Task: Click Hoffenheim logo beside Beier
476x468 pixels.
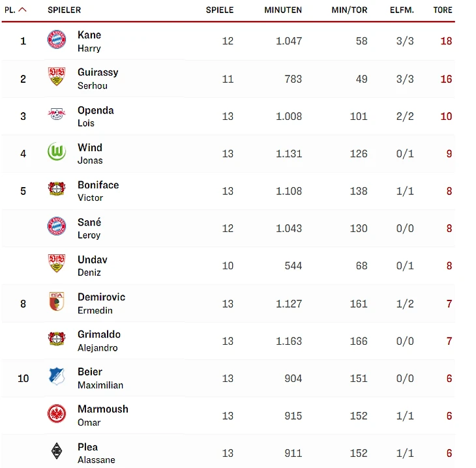Action: pos(57,377)
